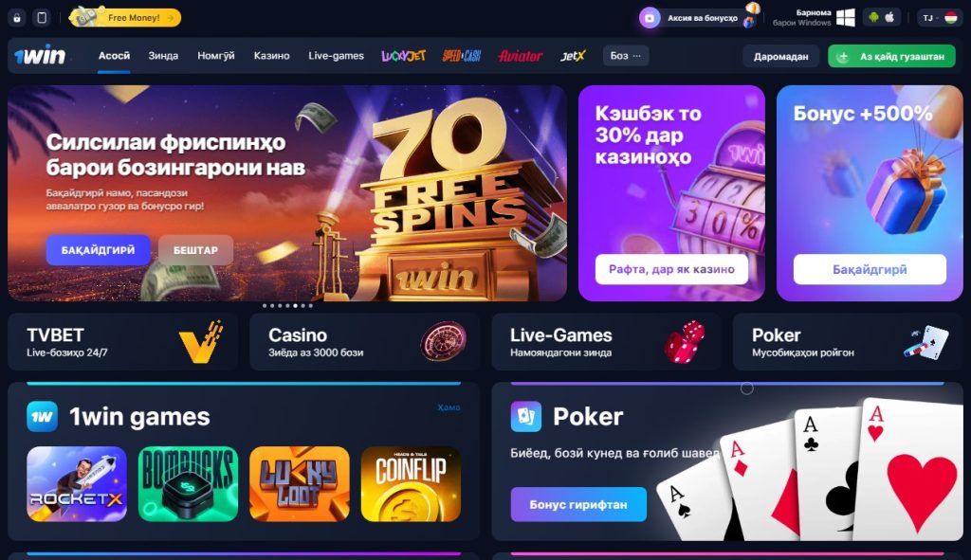The height and width of the screenshot is (560, 971).
Task: Click the Даромадан login button
Action: tap(781, 56)
